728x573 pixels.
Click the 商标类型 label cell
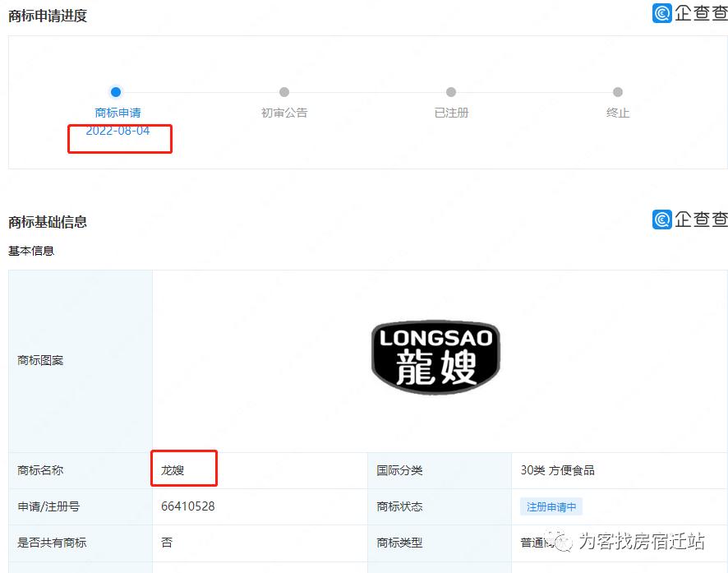(440, 543)
